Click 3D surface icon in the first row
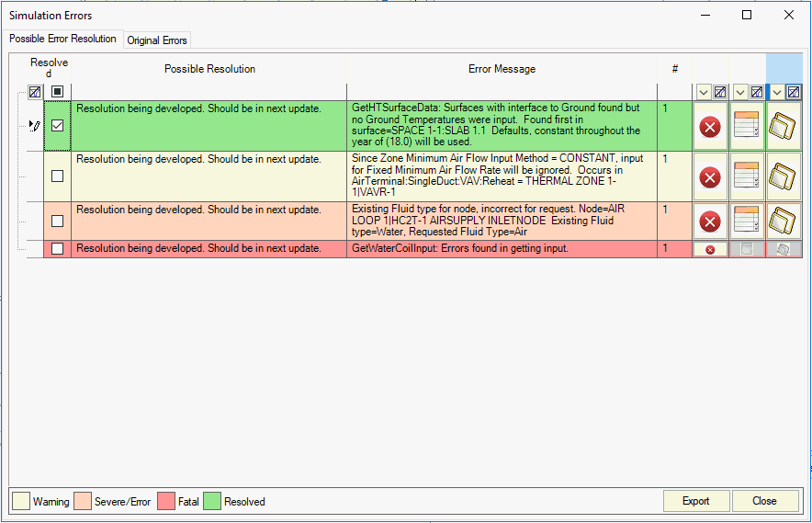Image resolution: width=812 pixels, height=523 pixels. 784,127
